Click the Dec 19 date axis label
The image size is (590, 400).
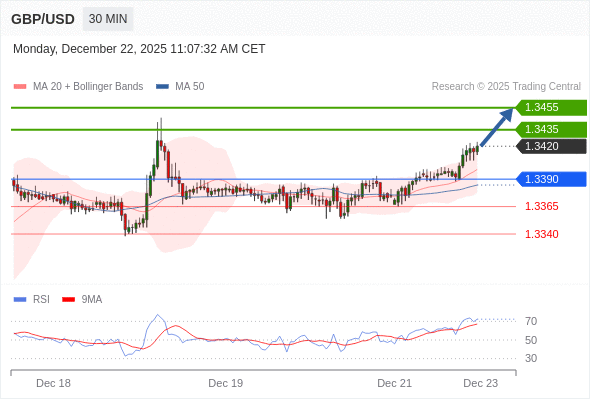click(x=226, y=383)
